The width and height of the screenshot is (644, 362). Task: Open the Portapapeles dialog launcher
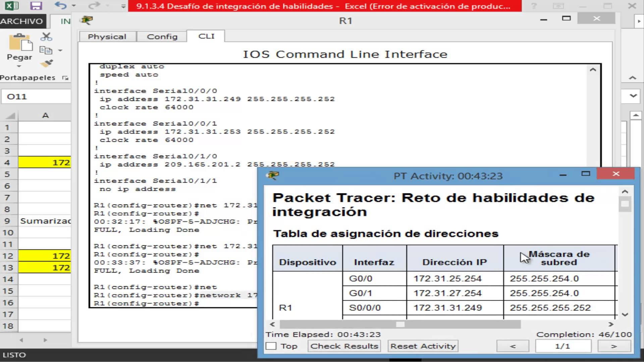pyautogui.click(x=65, y=78)
